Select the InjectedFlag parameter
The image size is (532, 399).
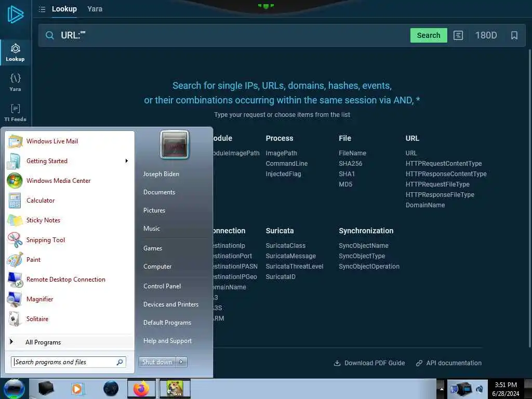[283, 174]
